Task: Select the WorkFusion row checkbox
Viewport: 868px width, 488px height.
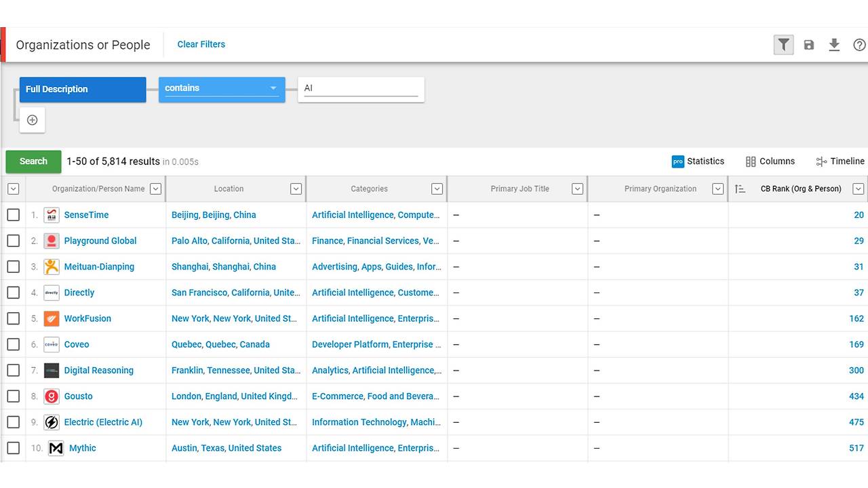Action: pos(14,318)
